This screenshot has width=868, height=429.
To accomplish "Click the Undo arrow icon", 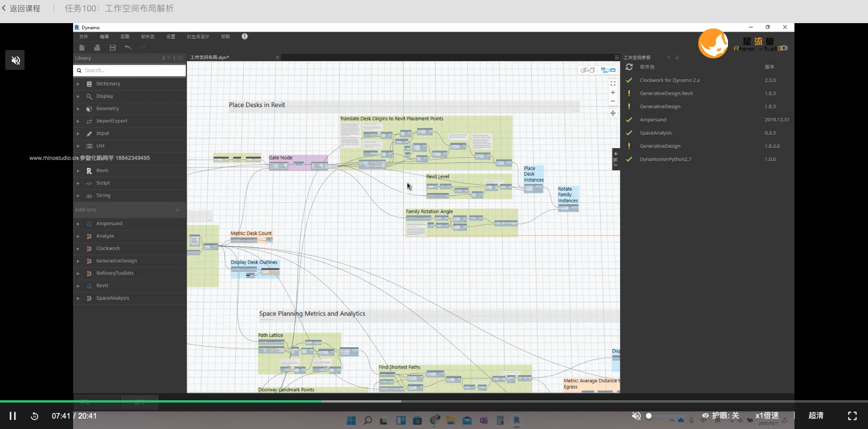I will click(128, 48).
